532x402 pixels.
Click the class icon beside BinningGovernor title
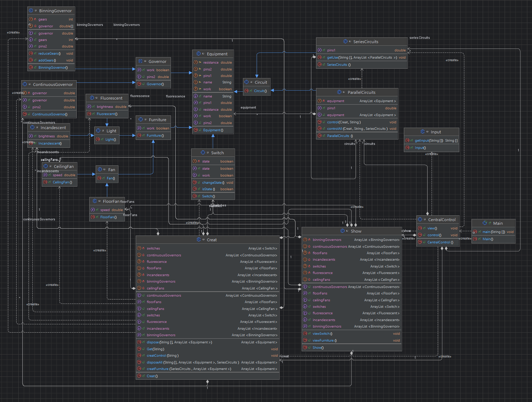click(x=31, y=11)
